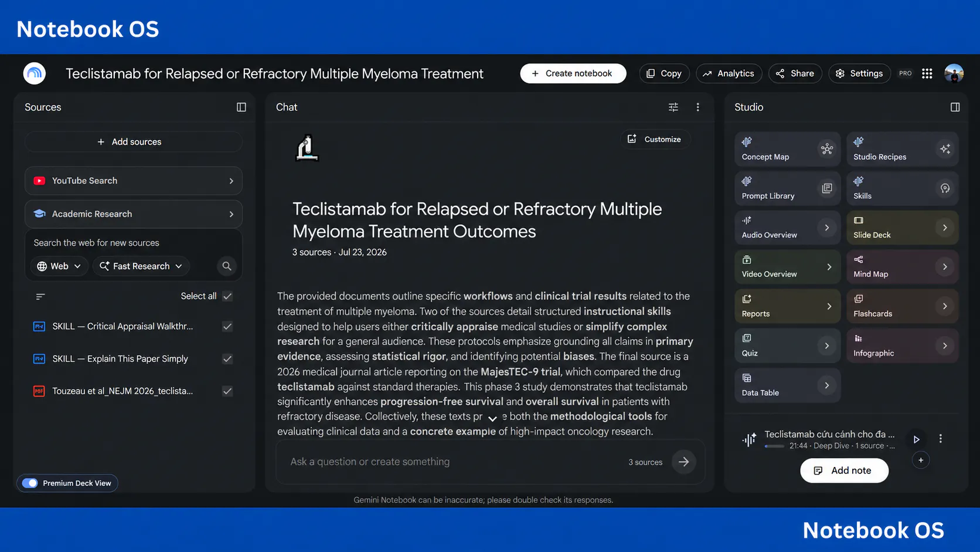Uncheck the Touzeau NEJM 2026 source
The height and width of the screenshot is (552, 980).
coord(227,391)
